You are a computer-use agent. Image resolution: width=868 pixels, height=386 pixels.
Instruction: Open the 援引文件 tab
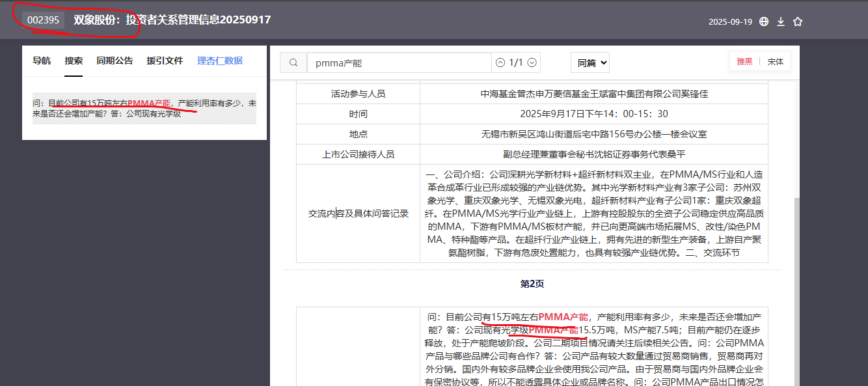[165, 61]
